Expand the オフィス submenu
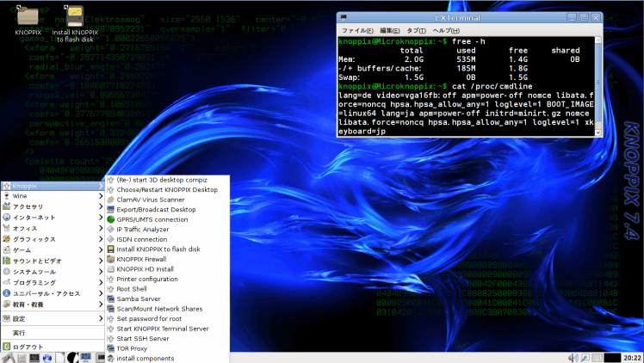Screen dimensions: 644x363 (x=53, y=228)
